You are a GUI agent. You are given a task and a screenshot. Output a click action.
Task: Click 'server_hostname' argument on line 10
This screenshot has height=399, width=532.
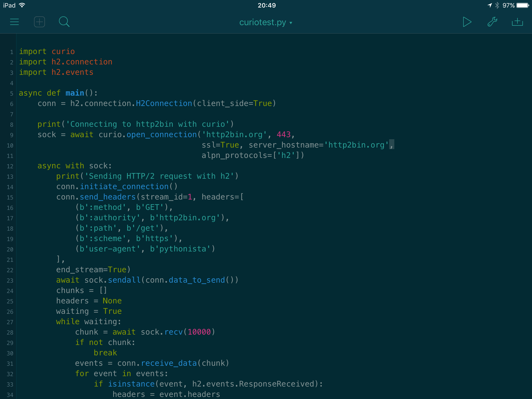[284, 145]
